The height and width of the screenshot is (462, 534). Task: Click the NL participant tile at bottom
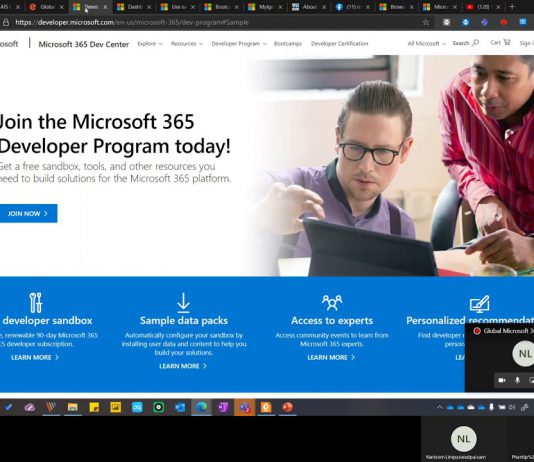tap(464, 439)
